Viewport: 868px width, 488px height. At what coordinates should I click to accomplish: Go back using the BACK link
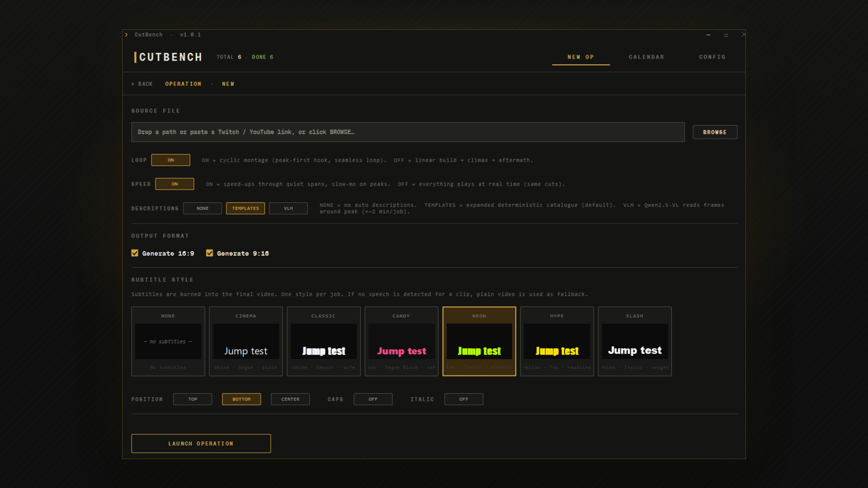tap(142, 84)
